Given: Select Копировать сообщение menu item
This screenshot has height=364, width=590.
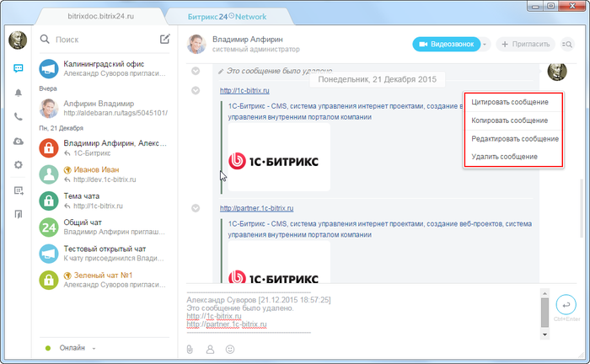Looking at the screenshot, I should (513, 120).
